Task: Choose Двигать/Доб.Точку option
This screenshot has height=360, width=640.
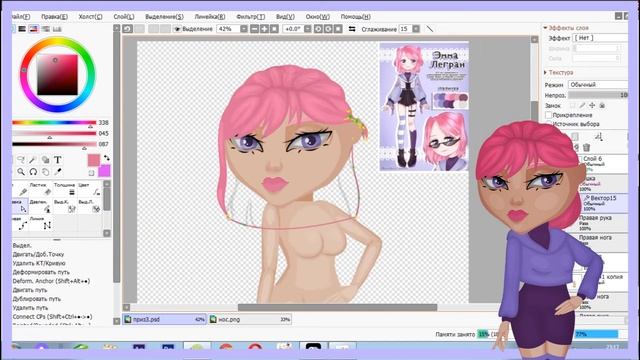Action: (38, 254)
